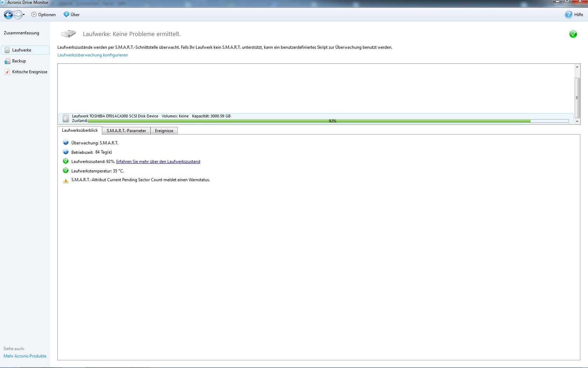Click scroll up arrow of drive list
This screenshot has width=588, height=368.
coord(577,67)
